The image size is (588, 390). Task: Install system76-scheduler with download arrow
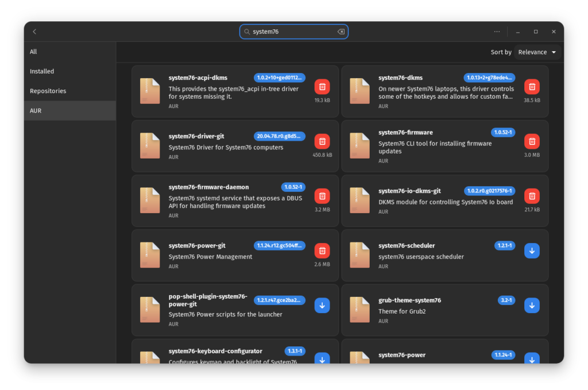click(x=532, y=250)
